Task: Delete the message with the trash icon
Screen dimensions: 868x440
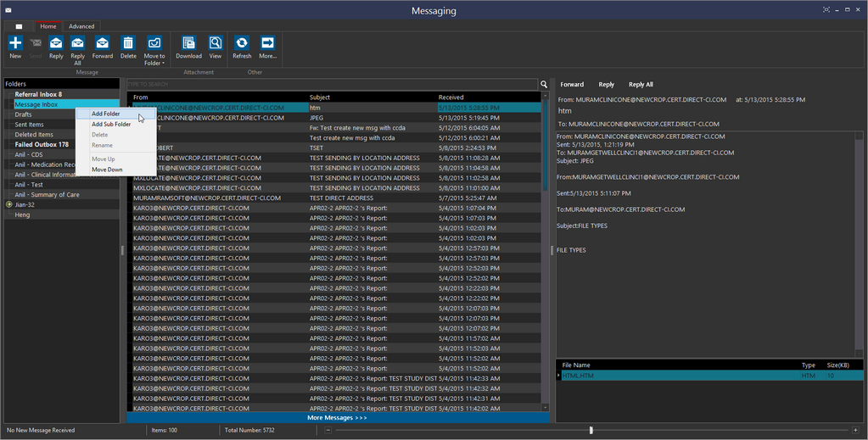Action: tap(128, 43)
